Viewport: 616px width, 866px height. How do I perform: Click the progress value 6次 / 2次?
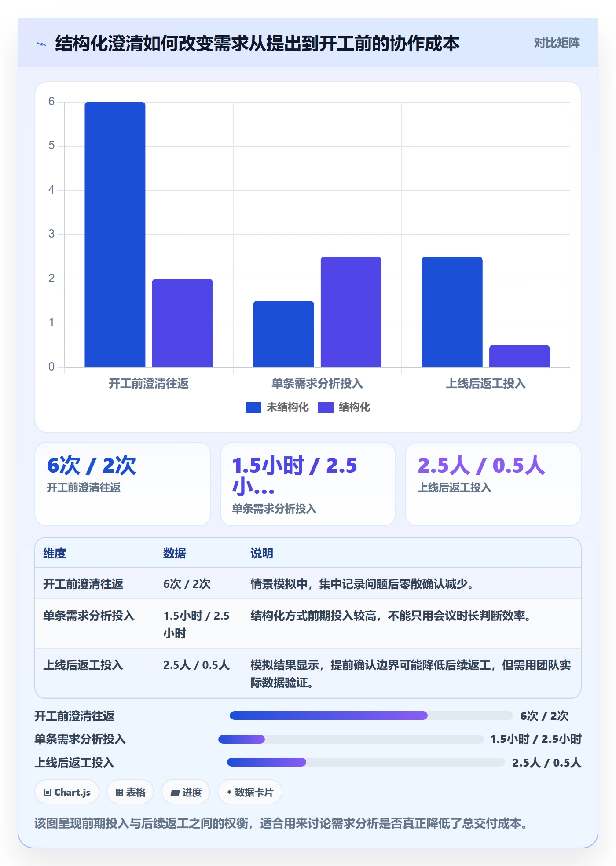tap(544, 716)
